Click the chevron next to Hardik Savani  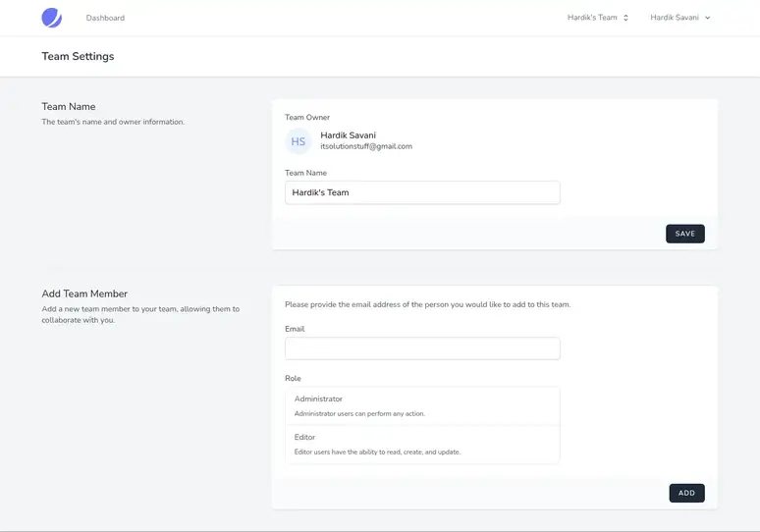click(708, 18)
